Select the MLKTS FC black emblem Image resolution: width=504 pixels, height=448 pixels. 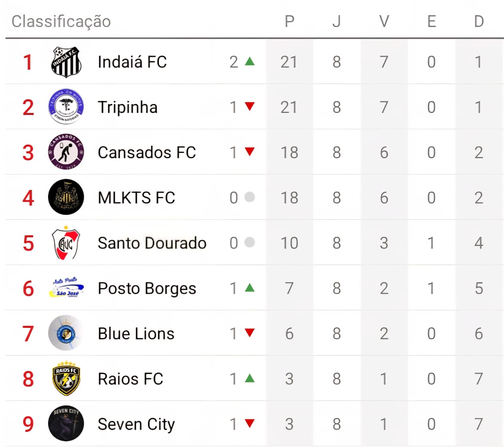coord(66,197)
